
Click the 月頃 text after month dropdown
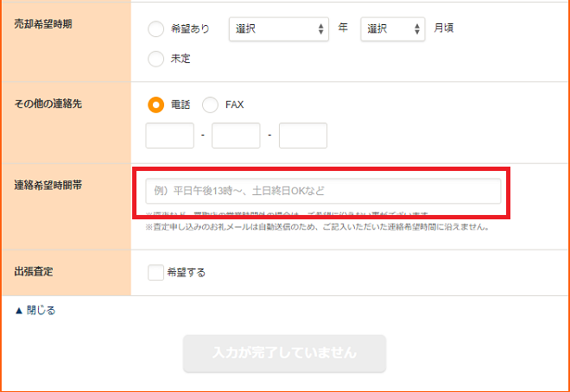point(443,28)
